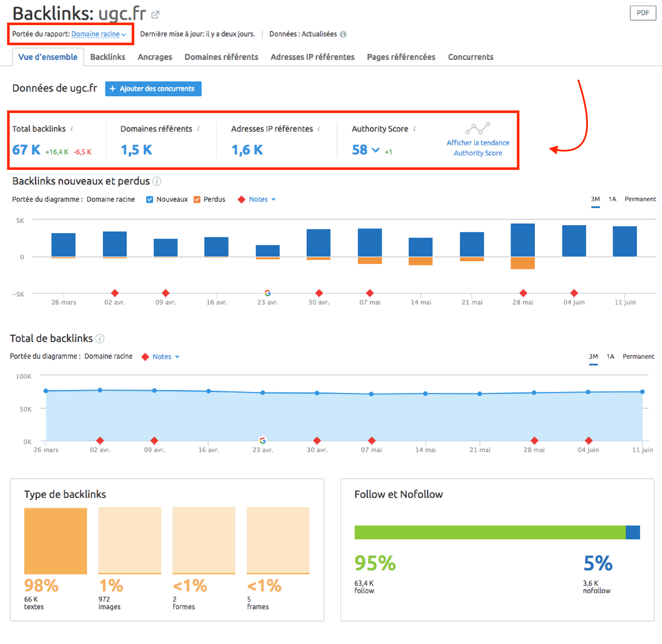
Task: Click the info icon beside Données : Actualisées
Action: 343,34
